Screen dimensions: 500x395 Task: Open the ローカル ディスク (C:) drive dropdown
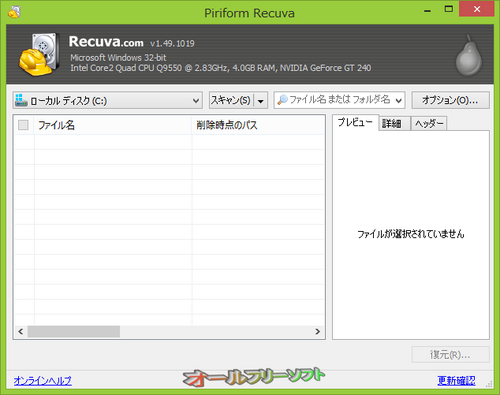pyautogui.click(x=108, y=100)
